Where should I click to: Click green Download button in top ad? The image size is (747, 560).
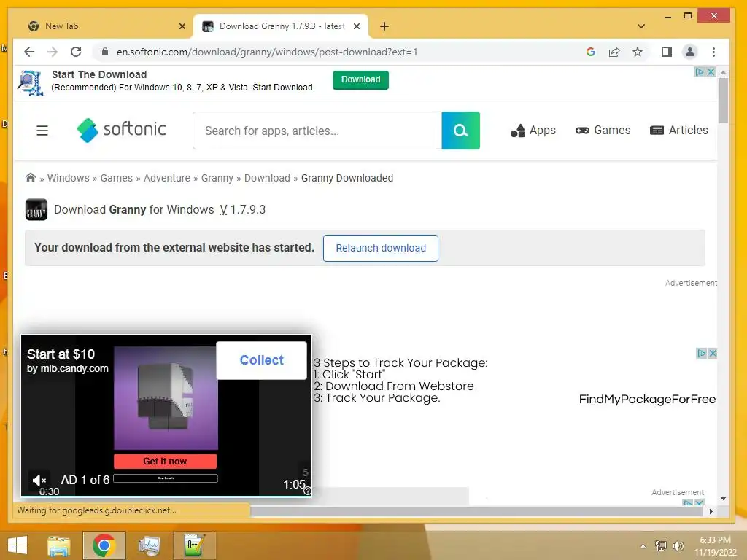pyautogui.click(x=360, y=79)
